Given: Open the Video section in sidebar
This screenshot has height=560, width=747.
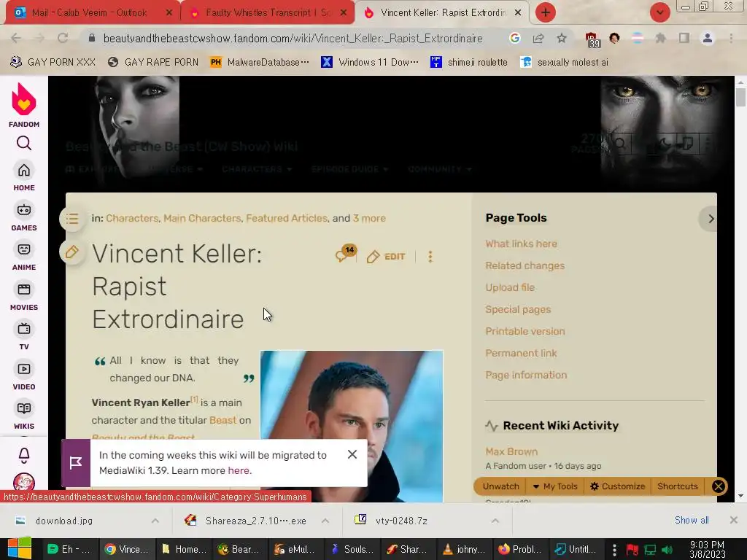Looking at the screenshot, I should 24,376.
